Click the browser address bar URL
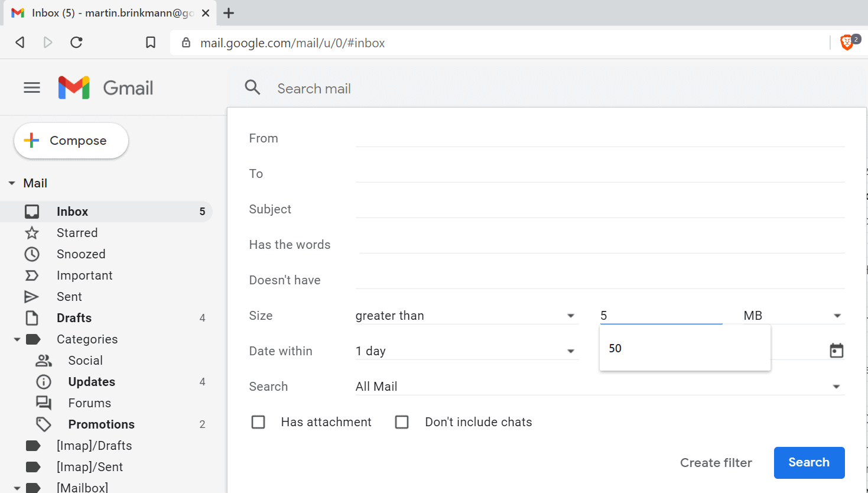This screenshot has width=868, height=493. tap(292, 43)
